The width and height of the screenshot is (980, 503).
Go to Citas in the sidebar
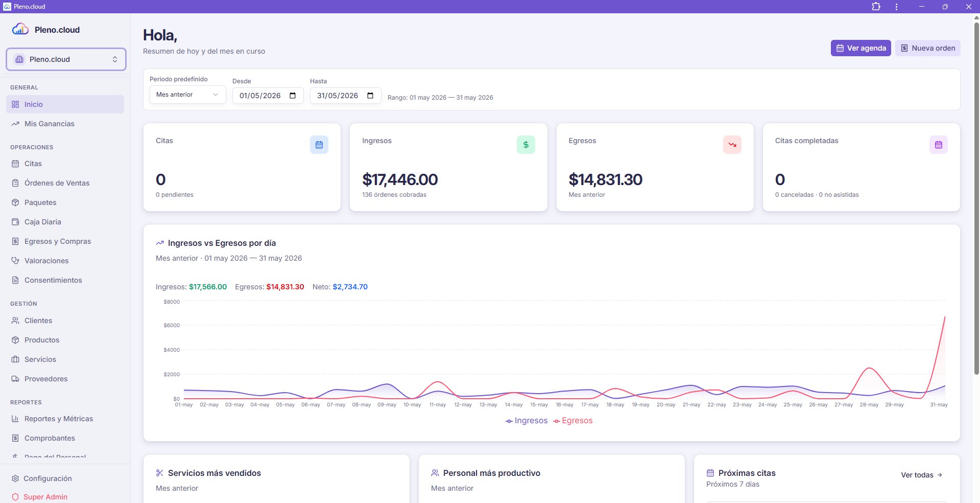65,164
